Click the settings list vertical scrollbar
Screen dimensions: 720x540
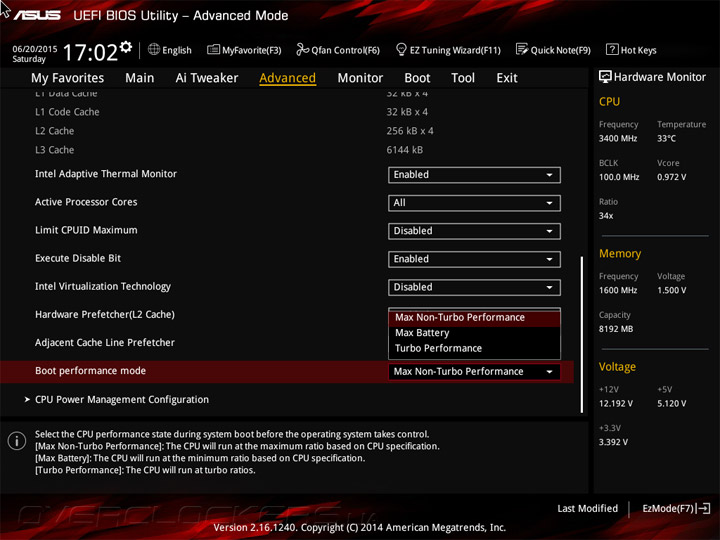coord(582,334)
